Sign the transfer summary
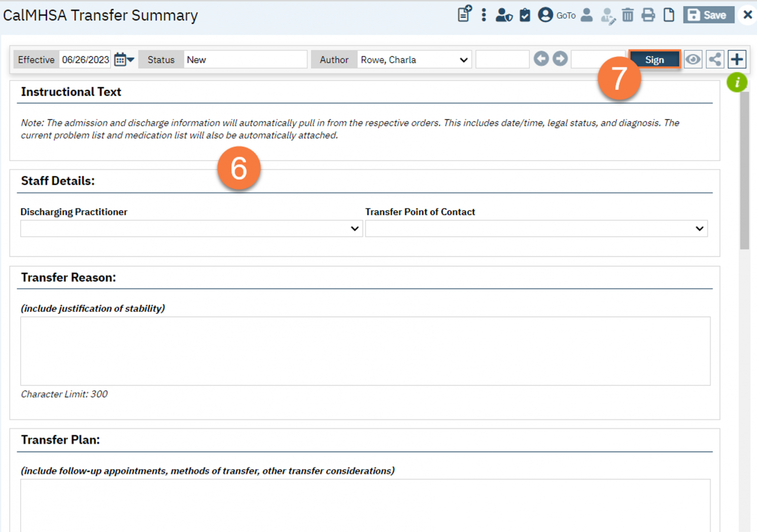This screenshot has width=757, height=532. [x=654, y=59]
